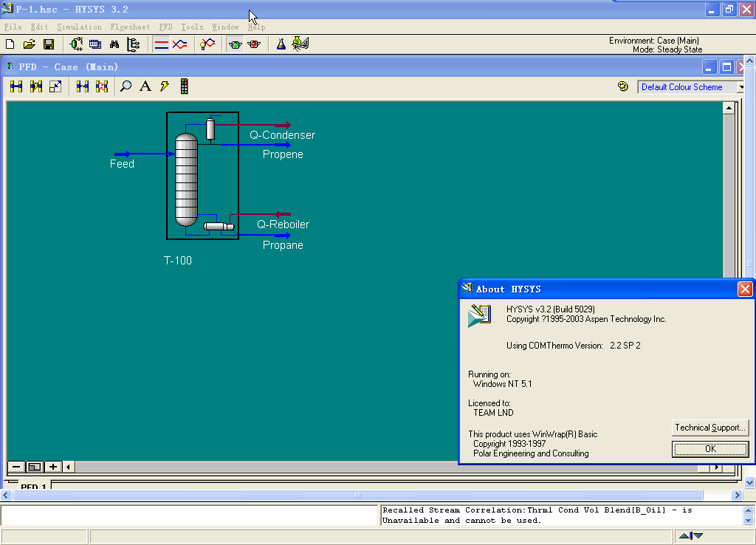Hold solver with red light icon
This screenshot has height=545, width=756.
254,44
